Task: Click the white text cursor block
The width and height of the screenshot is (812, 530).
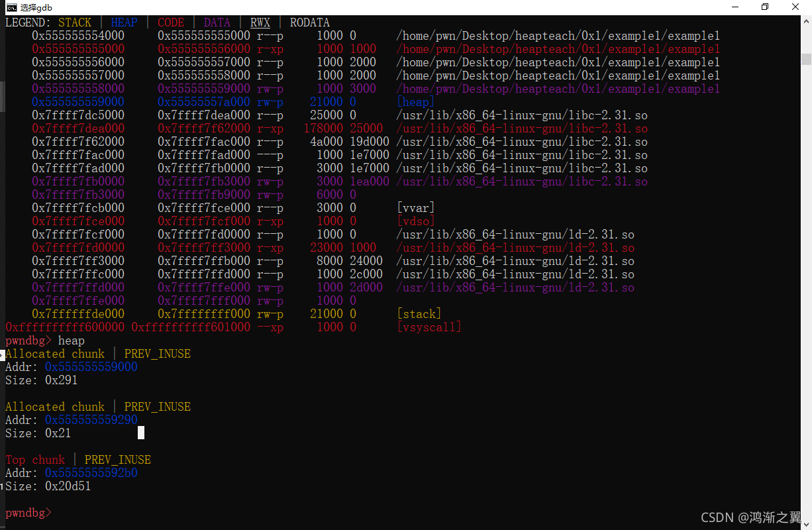Action: (x=141, y=433)
